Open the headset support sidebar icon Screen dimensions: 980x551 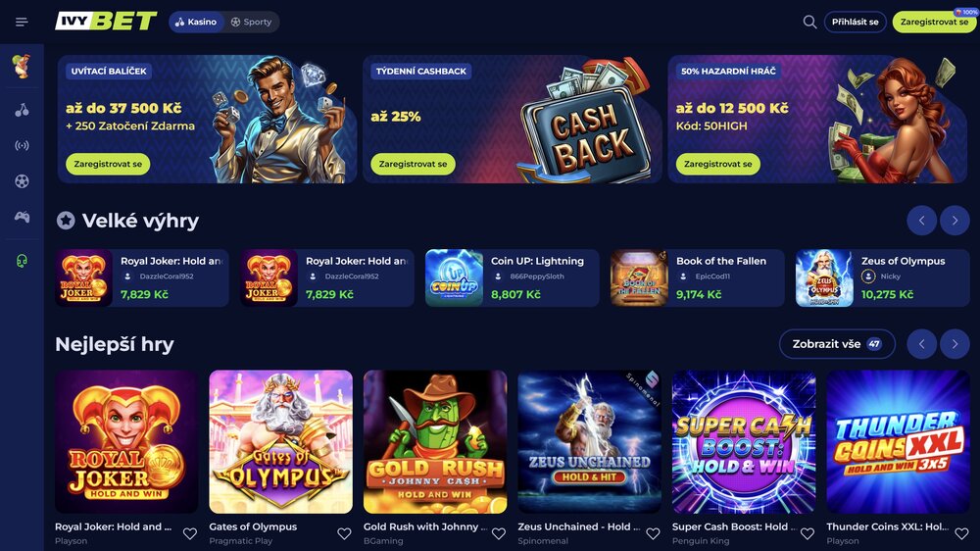(x=22, y=261)
